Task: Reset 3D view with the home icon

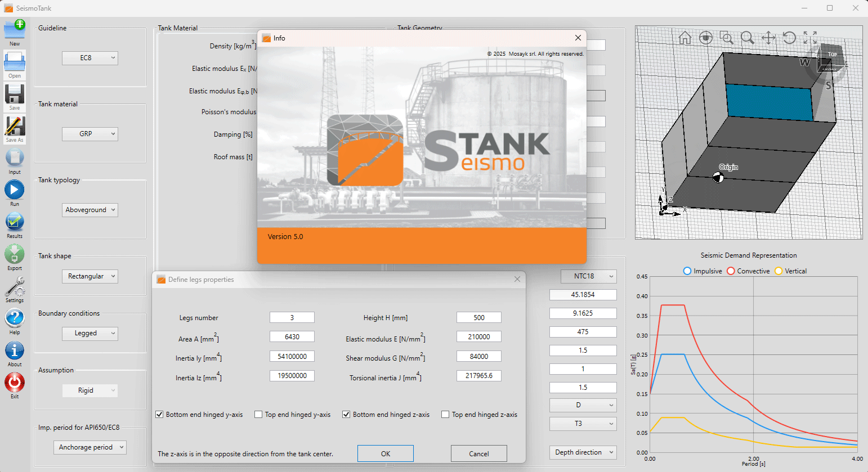Action: (x=685, y=38)
